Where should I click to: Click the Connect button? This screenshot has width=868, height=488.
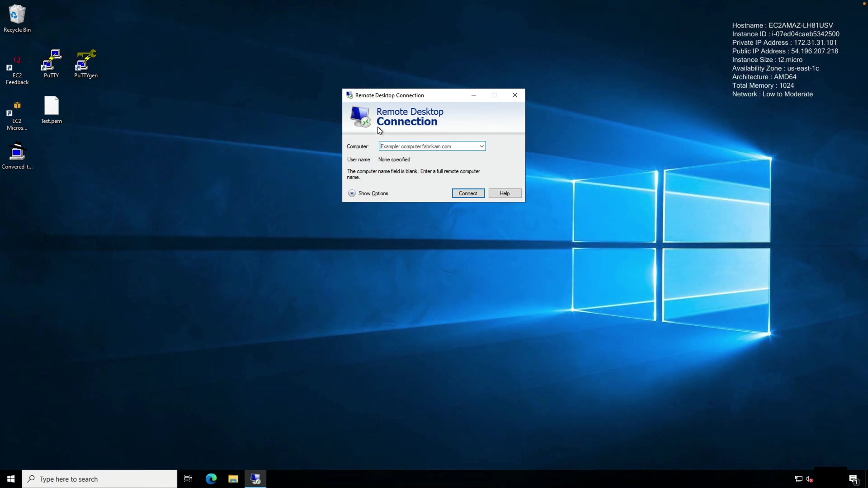468,193
